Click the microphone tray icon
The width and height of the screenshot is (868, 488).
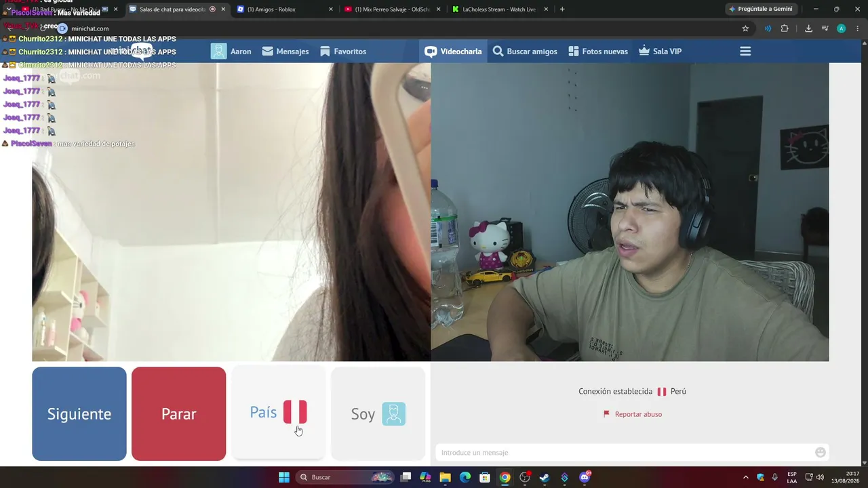click(775, 477)
